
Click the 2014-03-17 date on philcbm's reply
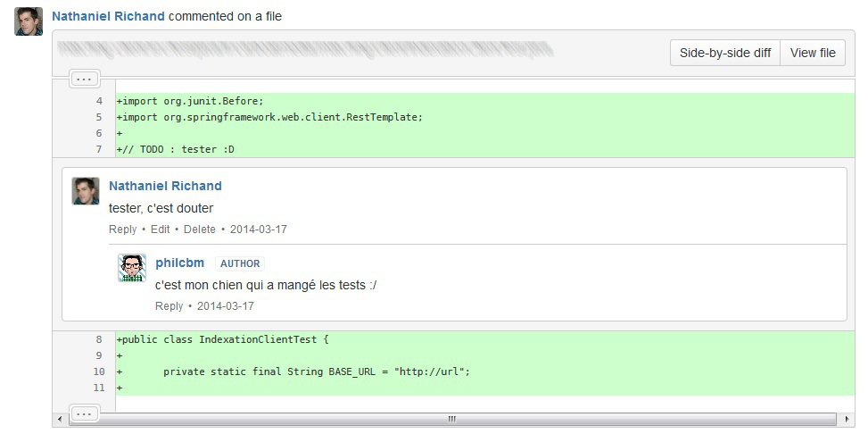coord(226,306)
